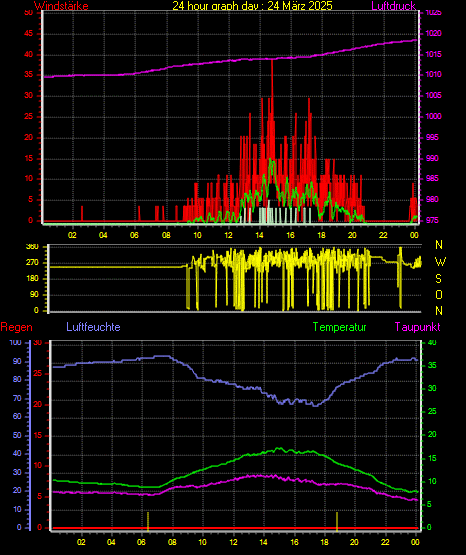Click the 24 hour graph day title
The height and width of the screenshot is (555, 466).
(252, 6)
